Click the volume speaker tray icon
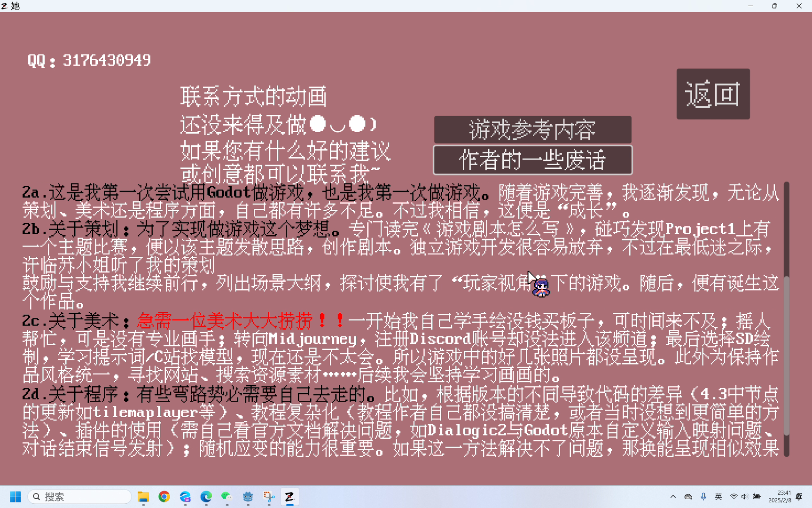Viewport: 812px width, 508px height. pos(744,497)
